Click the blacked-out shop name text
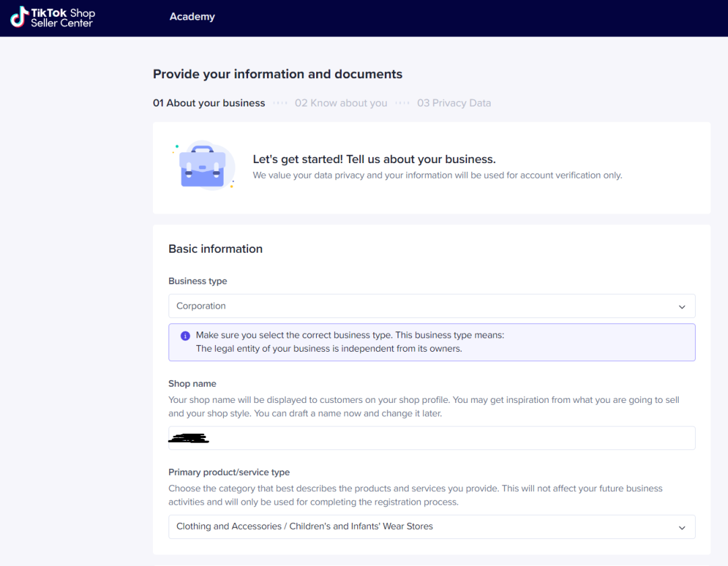The width and height of the screenshot is (728, 566). tap(189, 439)
